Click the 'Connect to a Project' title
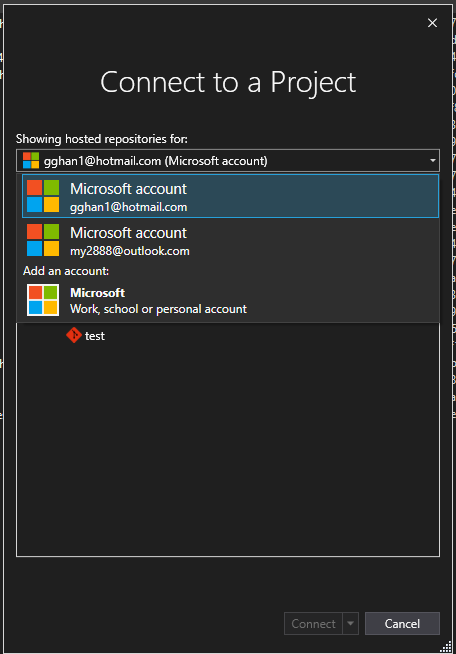Screen dimensions: 456x654 [228, 82]
